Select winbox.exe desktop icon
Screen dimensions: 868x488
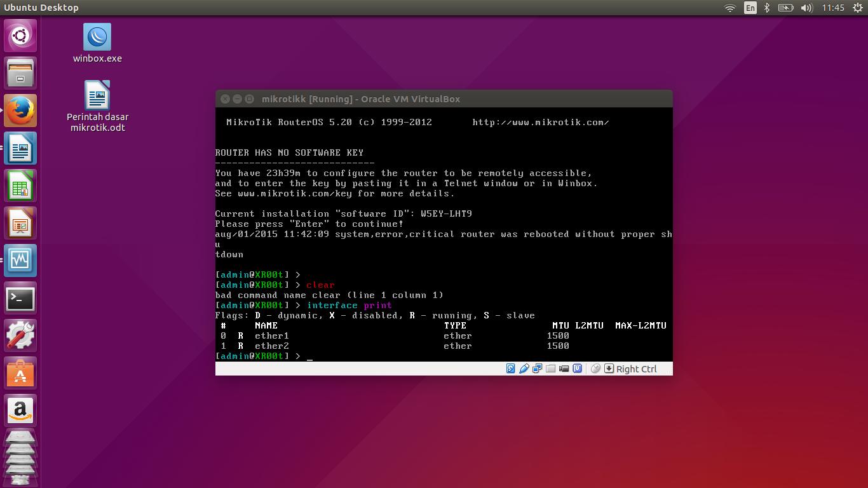coord(97,43)
